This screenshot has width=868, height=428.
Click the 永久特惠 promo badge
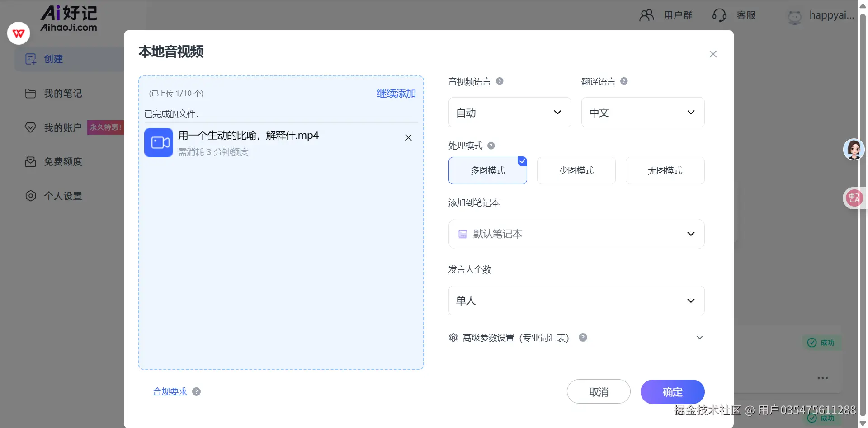point(105,127)
